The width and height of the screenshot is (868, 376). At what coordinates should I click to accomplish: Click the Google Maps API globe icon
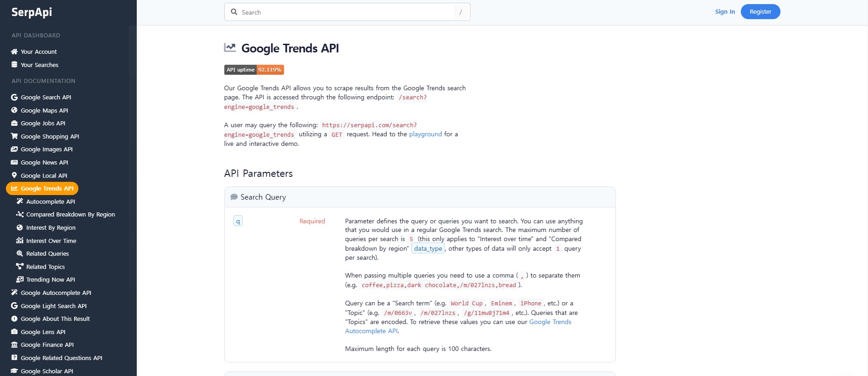[x=14, y=110]
